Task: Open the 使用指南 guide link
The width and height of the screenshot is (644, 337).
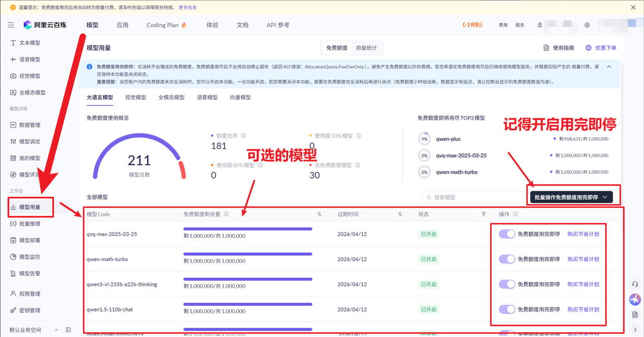Action: [x=558, y=48]
